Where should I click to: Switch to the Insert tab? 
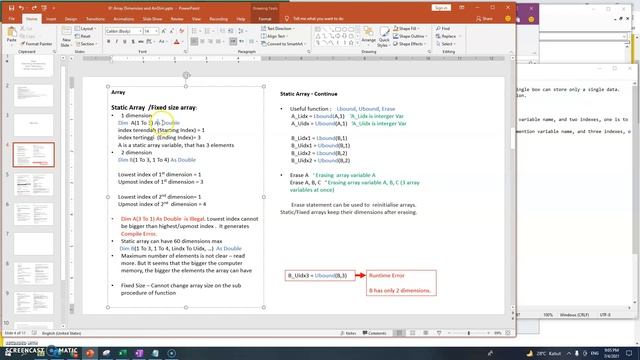coord(51,19)
